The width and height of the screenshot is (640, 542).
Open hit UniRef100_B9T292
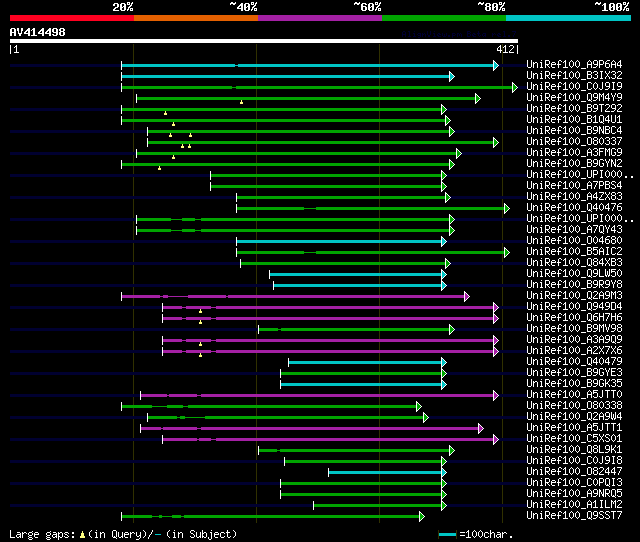(574, 109)
